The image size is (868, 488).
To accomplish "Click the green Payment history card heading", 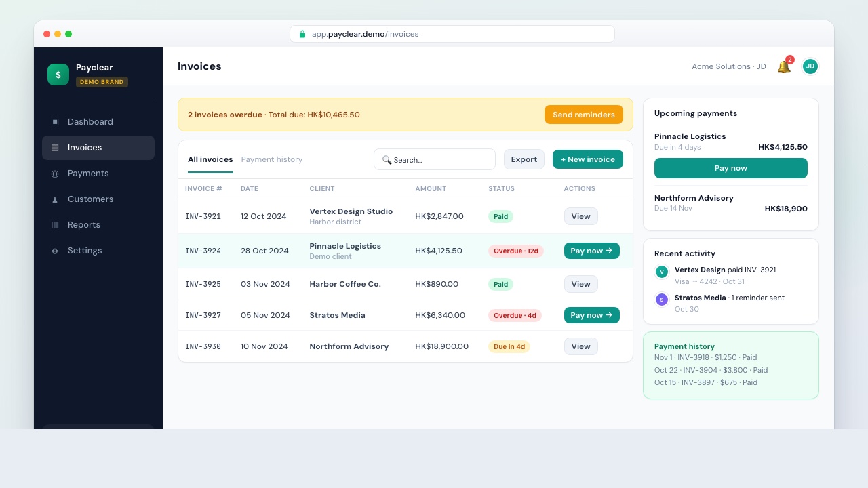I will (684, 346).
